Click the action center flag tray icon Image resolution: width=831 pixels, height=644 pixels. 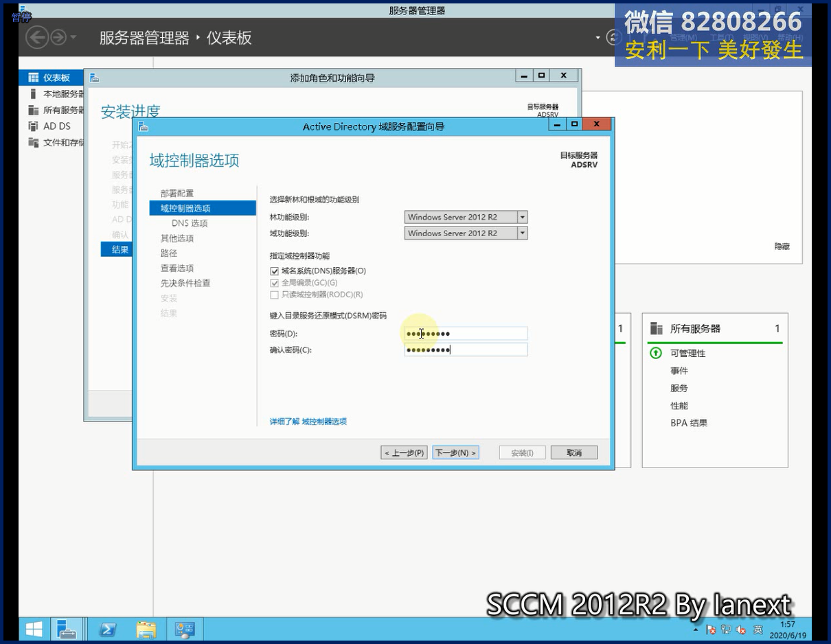[711, 630]
